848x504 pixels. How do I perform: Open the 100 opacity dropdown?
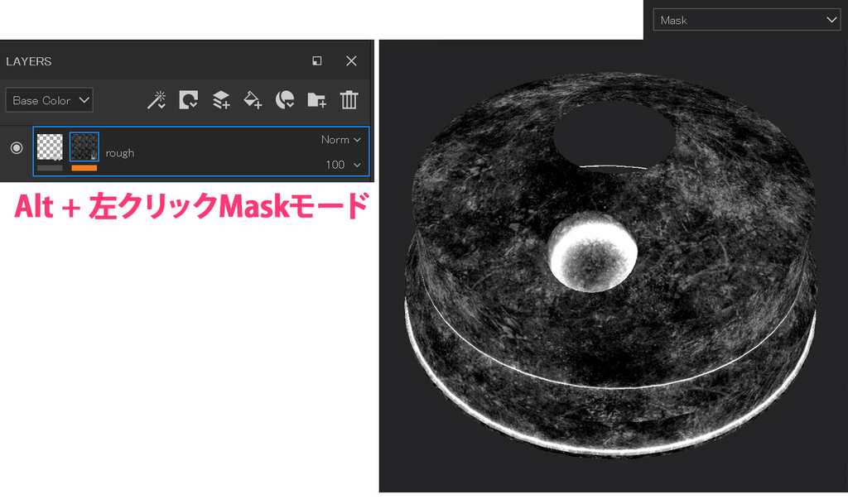[x=343, y=164]
